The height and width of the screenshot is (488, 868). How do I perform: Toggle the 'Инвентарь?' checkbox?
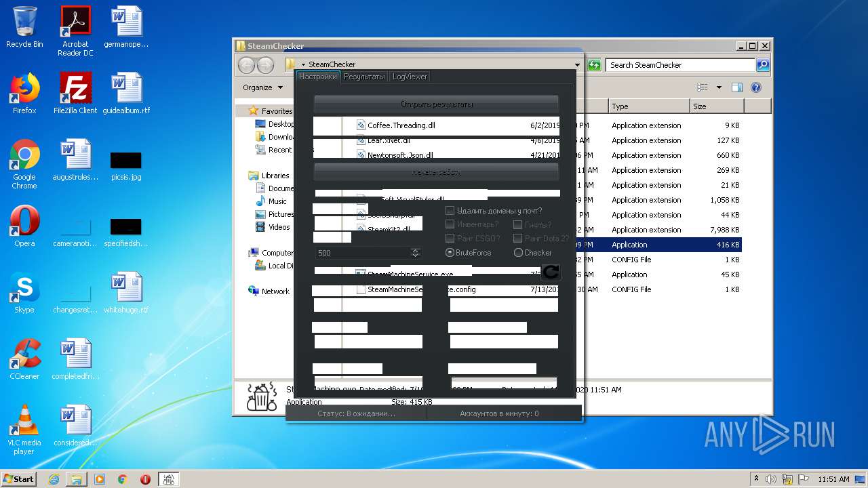450,224
